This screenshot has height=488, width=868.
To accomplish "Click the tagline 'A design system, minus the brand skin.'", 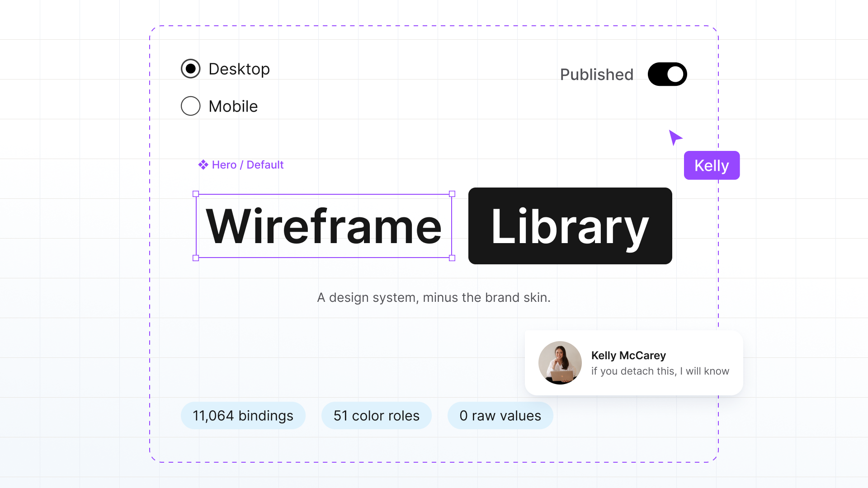I will click(x=434, y=298).
